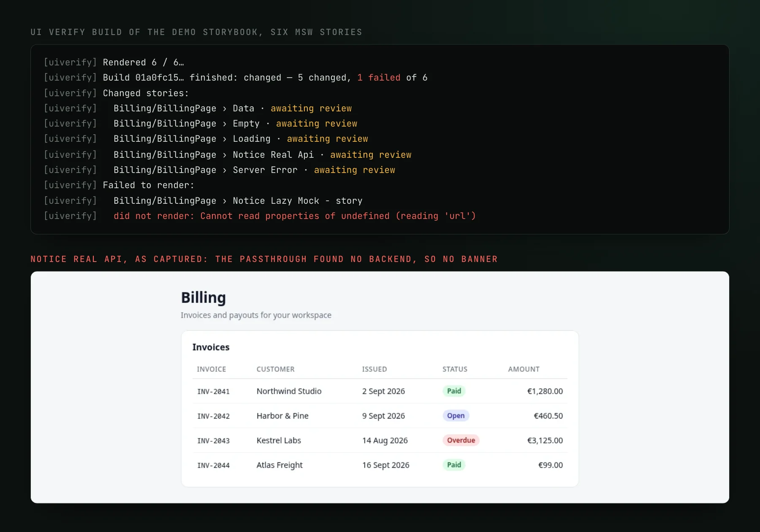Click the issued date 16 Sept 2026
Image resolution: width=760 pixels, height=532 pixels.
[x=386, y=465]
